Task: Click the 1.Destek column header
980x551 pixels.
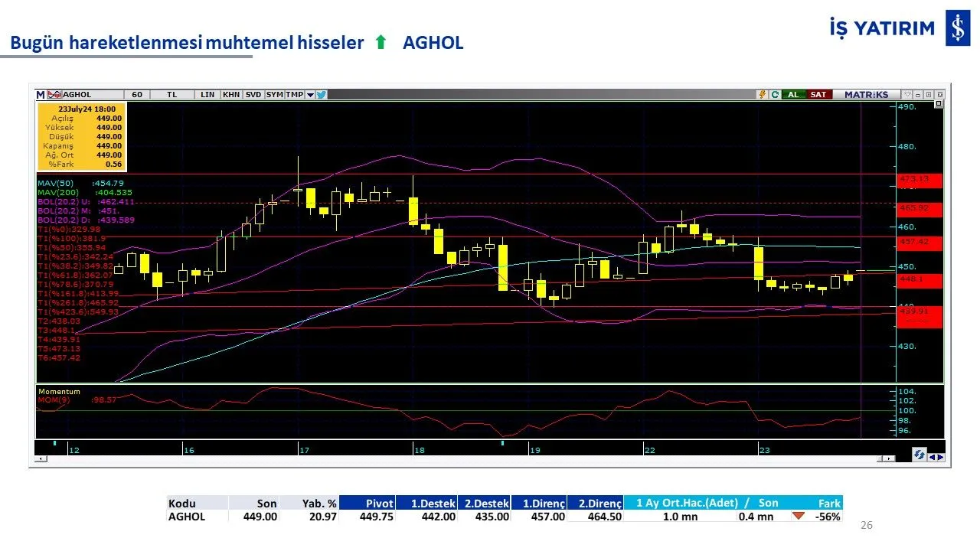Action: pyautogui.click(x=426, y=503)
